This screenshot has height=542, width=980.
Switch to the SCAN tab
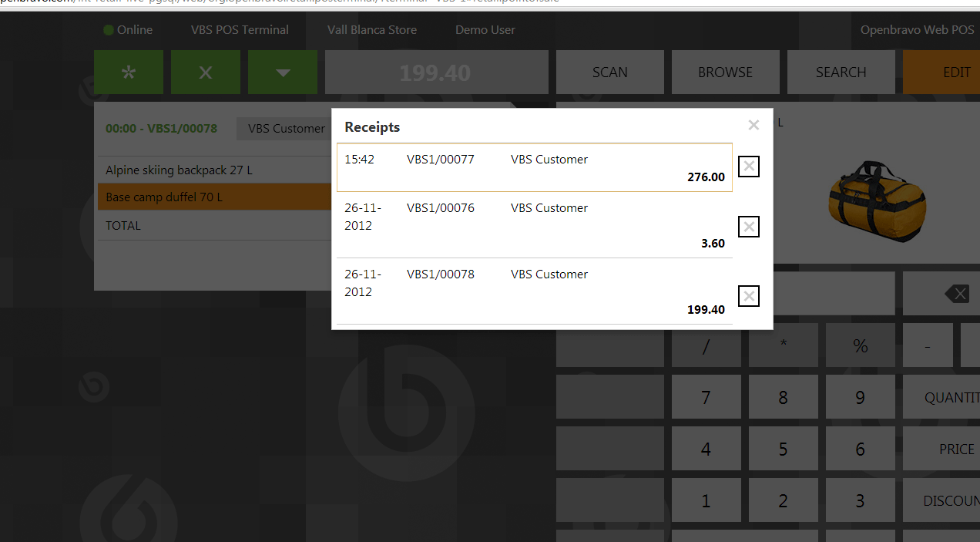[x=609, y=72]
